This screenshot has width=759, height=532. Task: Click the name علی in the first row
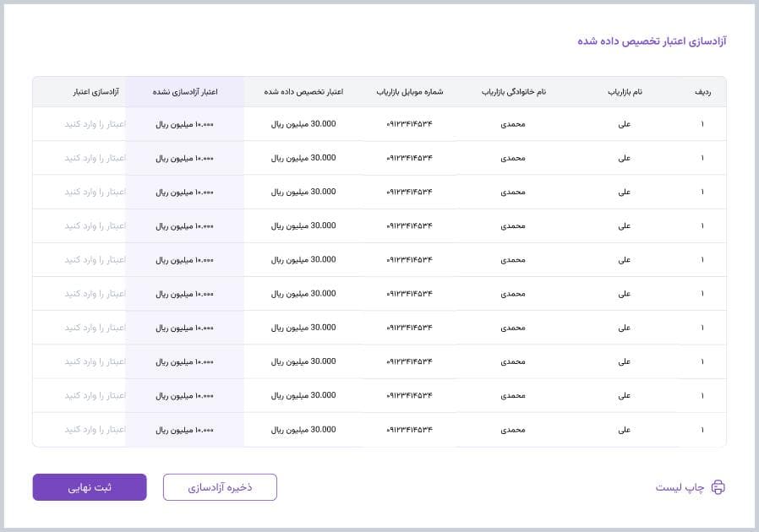pyautogui.click(x=625, y=124)
